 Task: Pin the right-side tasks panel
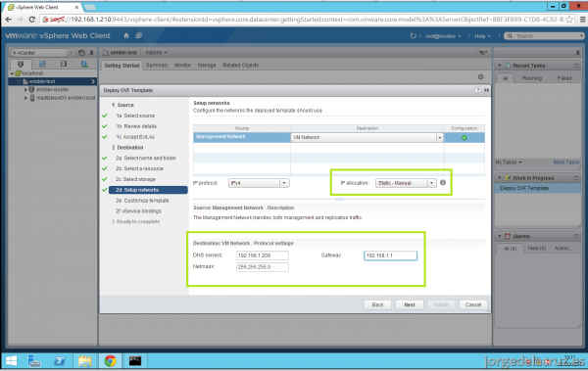click(x=578, y=53)
